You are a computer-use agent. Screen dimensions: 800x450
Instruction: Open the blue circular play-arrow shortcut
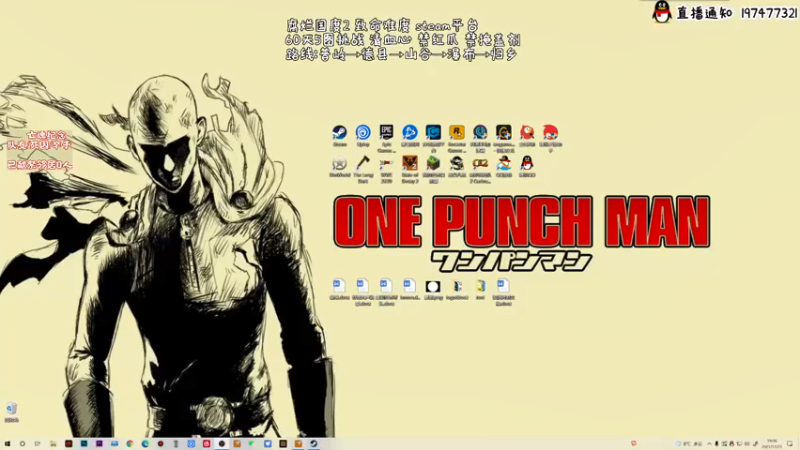pos(410,136)
